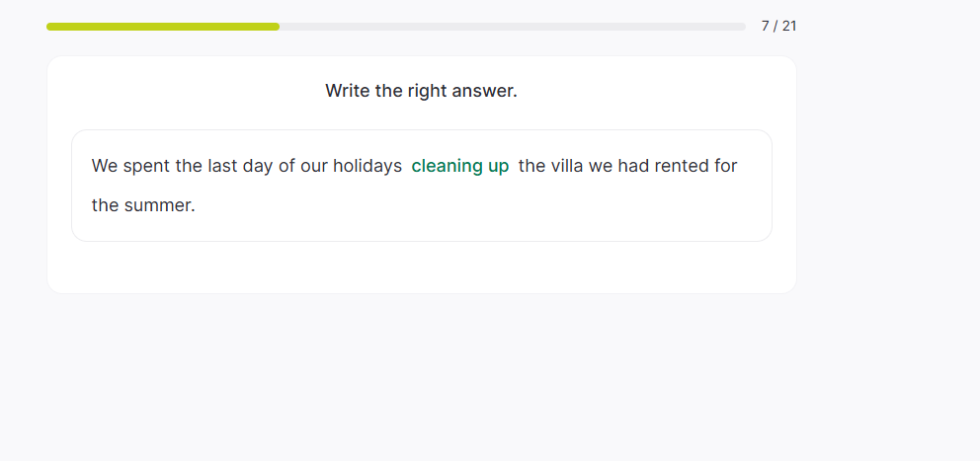Click the word "last" in the sentence
Viewport: 980px width, 461px height.
[222, 166]
